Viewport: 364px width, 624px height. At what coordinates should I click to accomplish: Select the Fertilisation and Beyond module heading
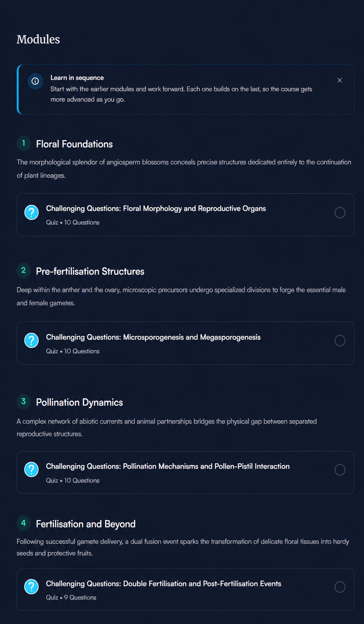86,524
